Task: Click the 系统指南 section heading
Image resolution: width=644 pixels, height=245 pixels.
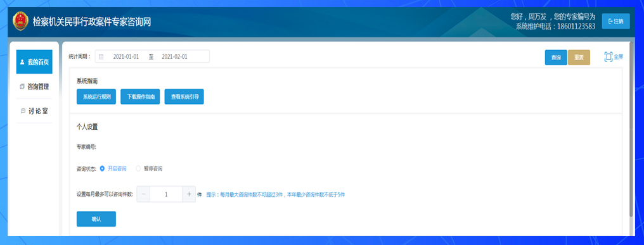Action: click(x=87, y=81)
